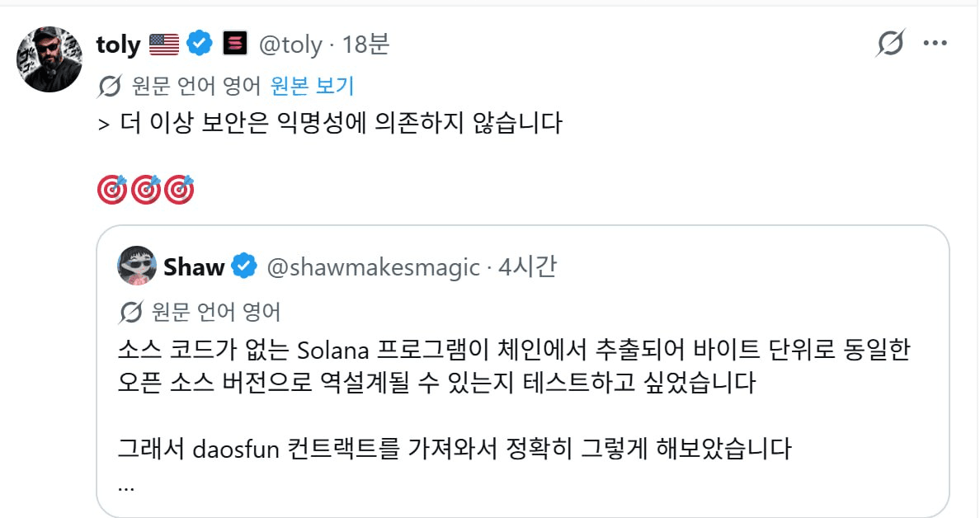Click Shaw's verified checkmark badge
Viewport: 980px width, 518px height.
(243, 266)
